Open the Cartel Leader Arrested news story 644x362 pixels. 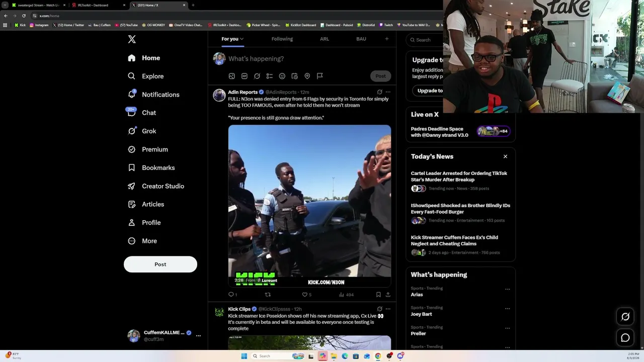pyautogui.click(x=460, y=182)
